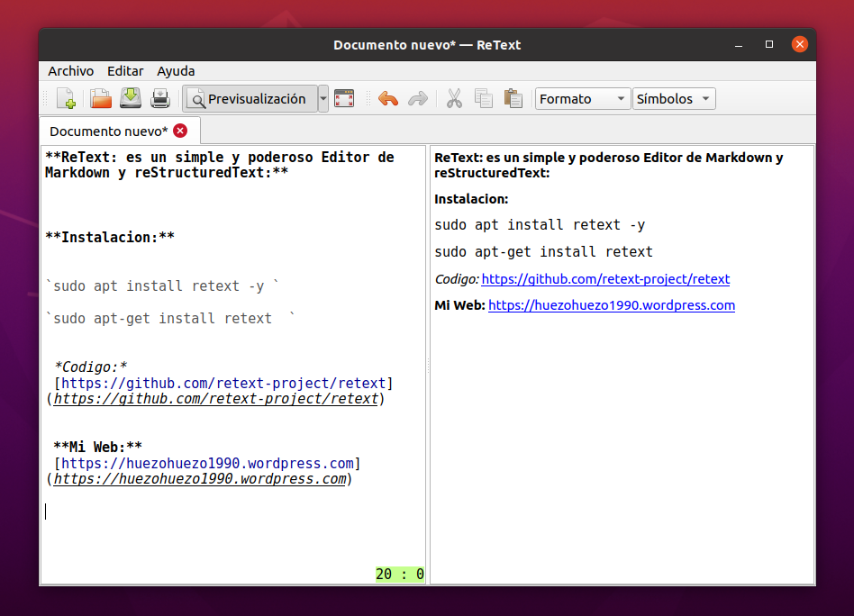The height and width of the screenshot is (616, 854).
Task: Undo last change with orange arrow
Action: pos(388,99)
